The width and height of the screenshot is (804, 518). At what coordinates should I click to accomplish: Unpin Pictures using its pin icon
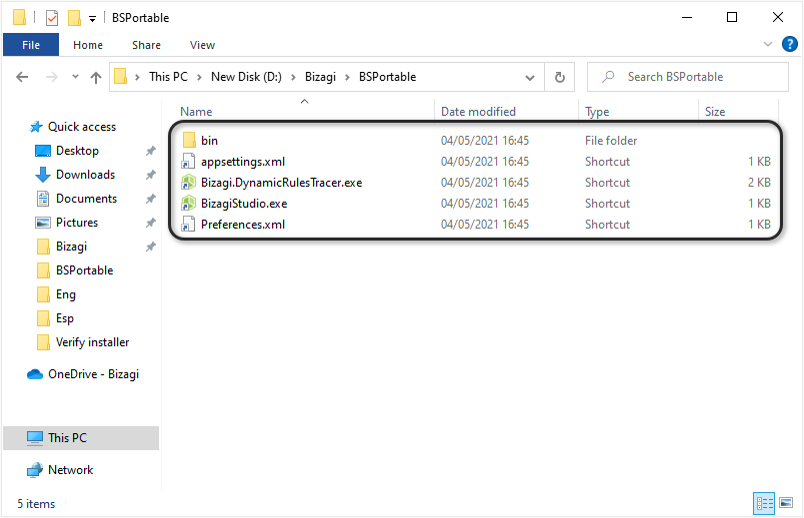[x=150, y=223]
